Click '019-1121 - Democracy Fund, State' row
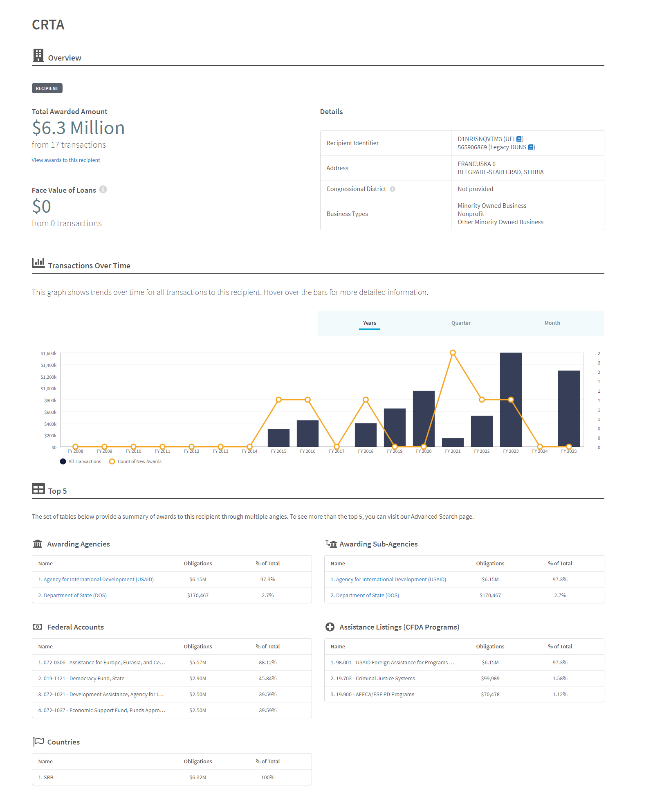The width and height of the screenshot is (662, 812). 172,679
